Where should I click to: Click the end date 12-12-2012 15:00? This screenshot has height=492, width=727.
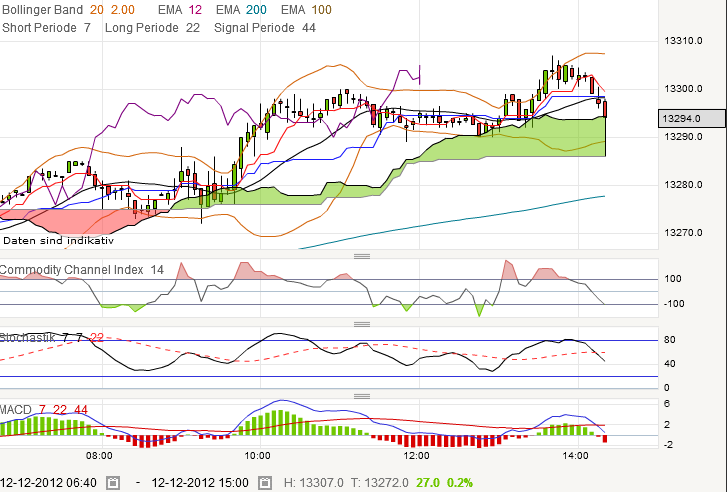200,483
